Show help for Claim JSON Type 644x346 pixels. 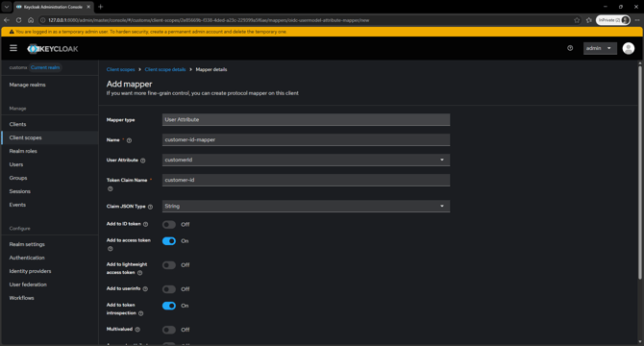150,207
